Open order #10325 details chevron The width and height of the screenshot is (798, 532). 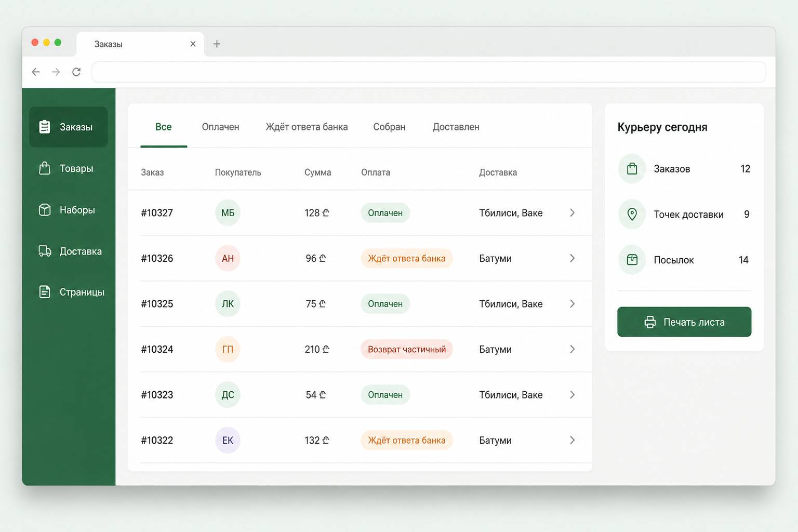click(572, 303)
